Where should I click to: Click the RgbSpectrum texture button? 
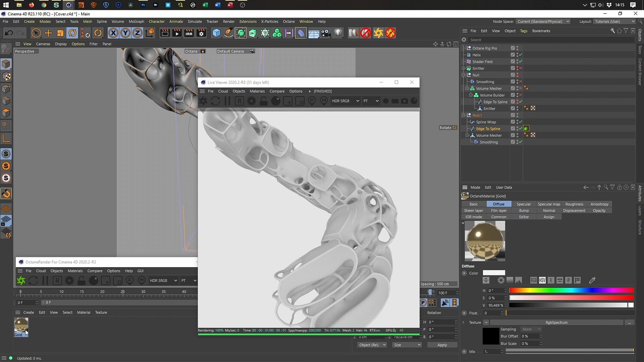(556, 323)
